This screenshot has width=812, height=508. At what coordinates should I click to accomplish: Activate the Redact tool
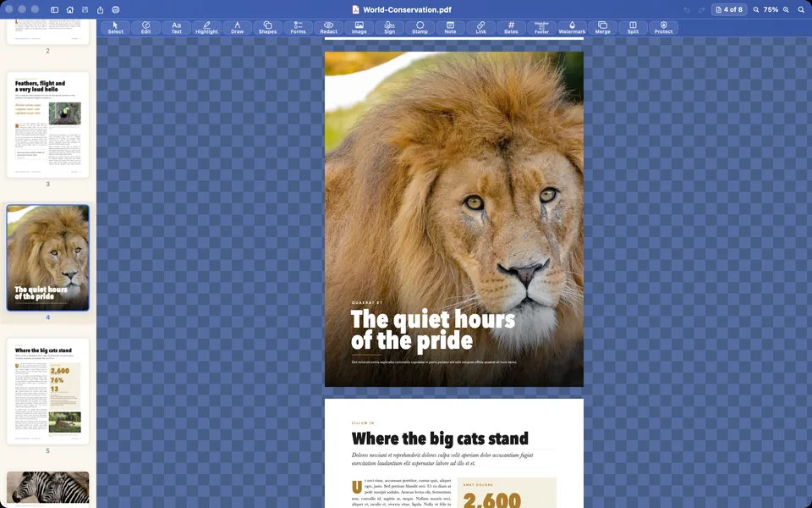[x=329, y=28]
